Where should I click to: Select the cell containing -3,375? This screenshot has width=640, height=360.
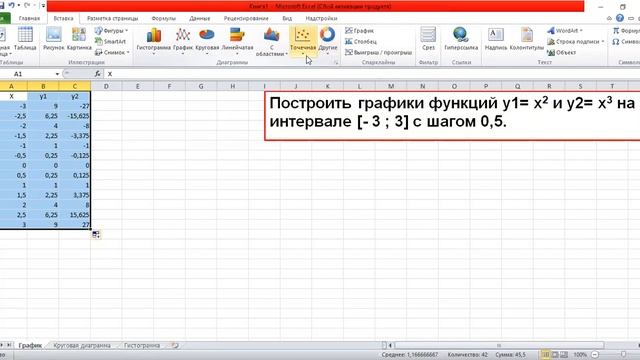point(74,136)
